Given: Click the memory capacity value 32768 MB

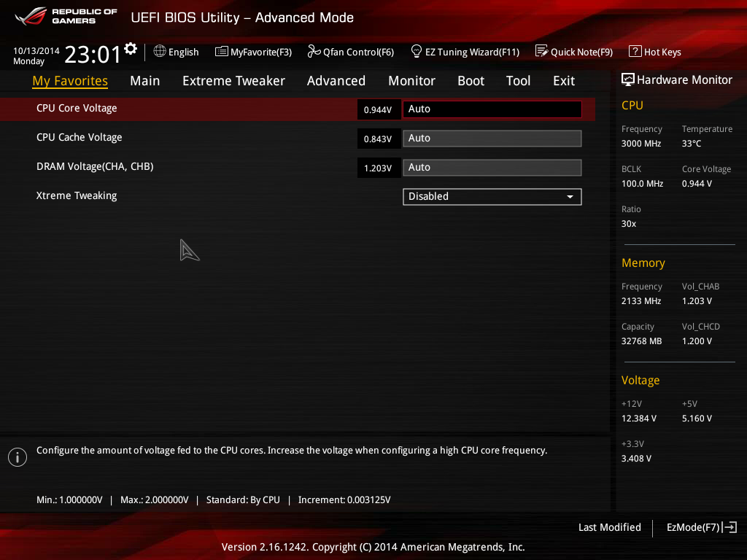Looking at the screenshot, I should point(642,341).
